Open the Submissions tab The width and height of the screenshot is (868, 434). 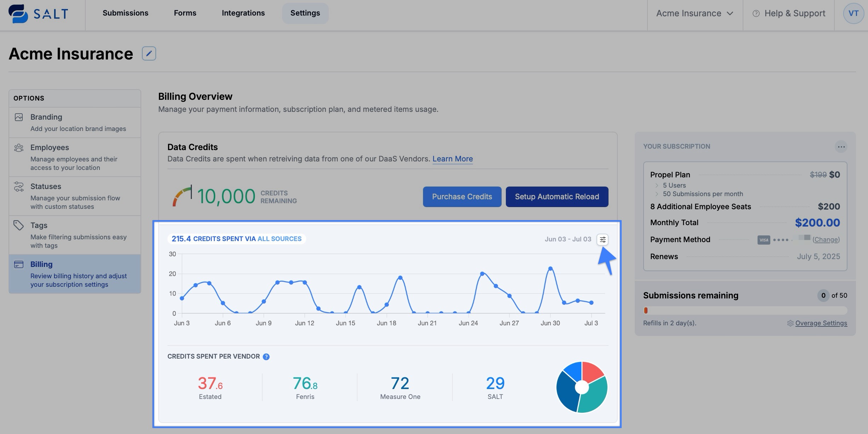[x=126, y=13]
